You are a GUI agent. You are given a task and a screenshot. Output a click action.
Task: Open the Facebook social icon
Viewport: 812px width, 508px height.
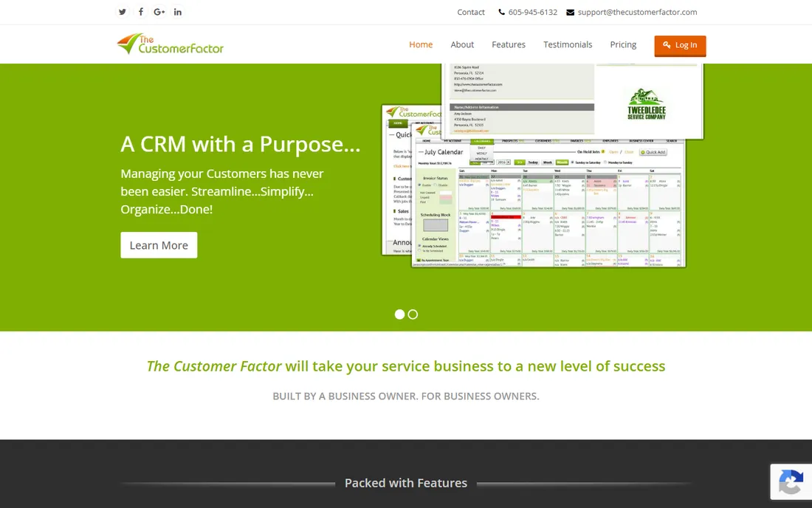141,12
